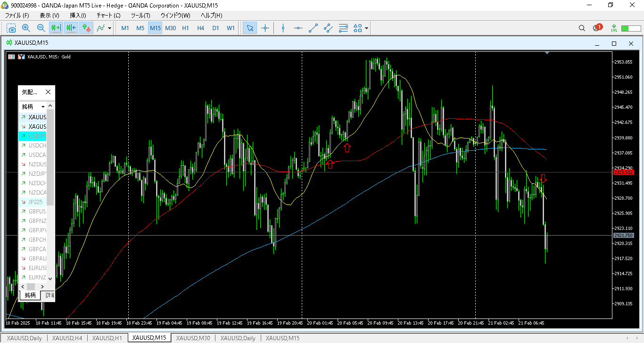Draw a vertical line
The height and width of the screenshot is (343, 644).
[x=283, y=28]
